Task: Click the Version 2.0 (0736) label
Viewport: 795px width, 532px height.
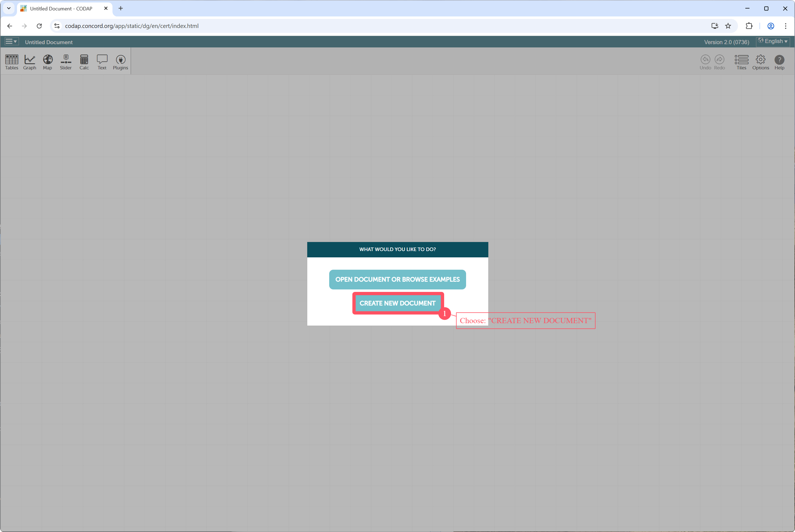Action: (x=726, y=42)
